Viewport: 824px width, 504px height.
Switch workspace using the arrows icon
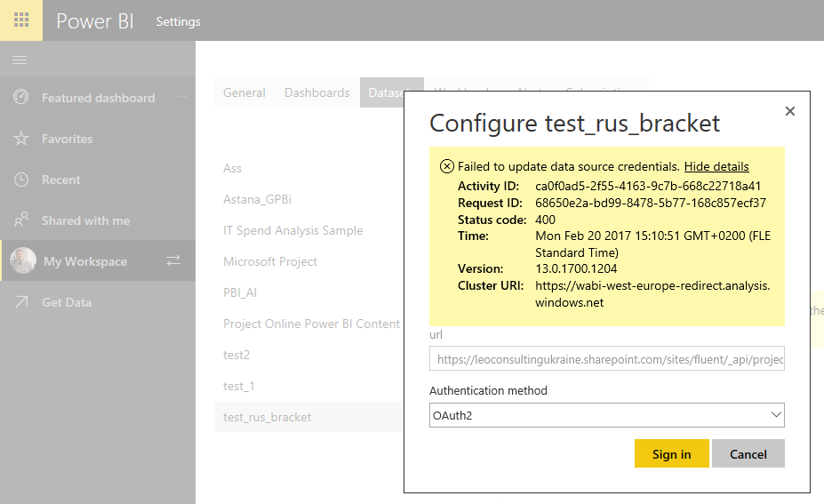coord(173,260)
